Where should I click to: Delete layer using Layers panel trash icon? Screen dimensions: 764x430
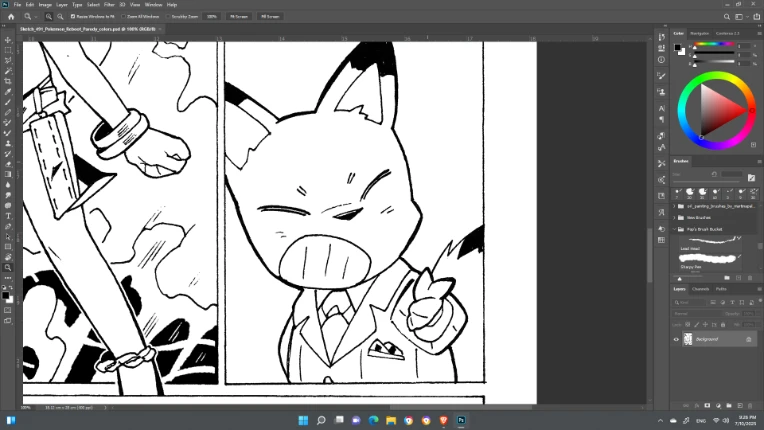[x=750, y=405]
